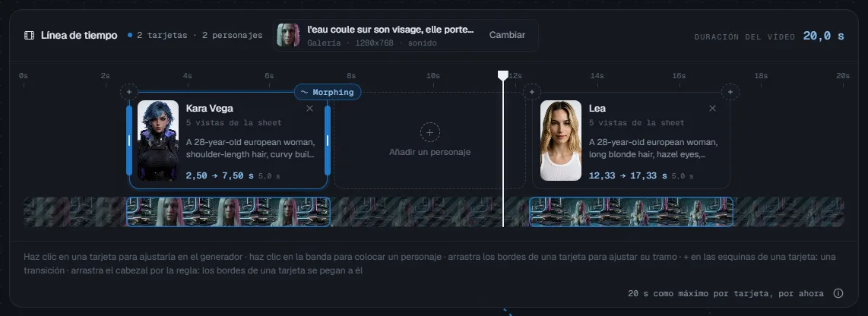
Task: Click the Kara Vega name text
Action: pyautogui.click(x=209, y=109)
